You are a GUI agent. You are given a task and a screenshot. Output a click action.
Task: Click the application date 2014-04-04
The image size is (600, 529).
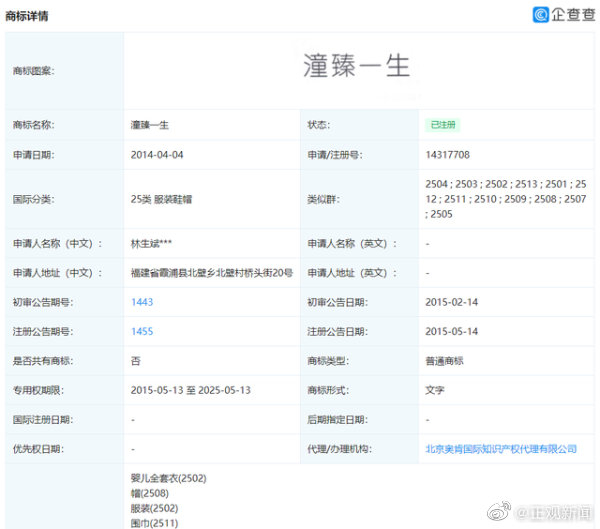[157, 155]
